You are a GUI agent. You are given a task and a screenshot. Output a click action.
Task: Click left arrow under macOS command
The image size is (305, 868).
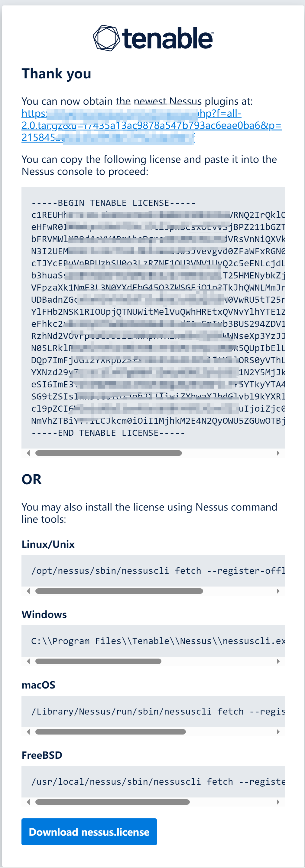[x=28, y=732]
